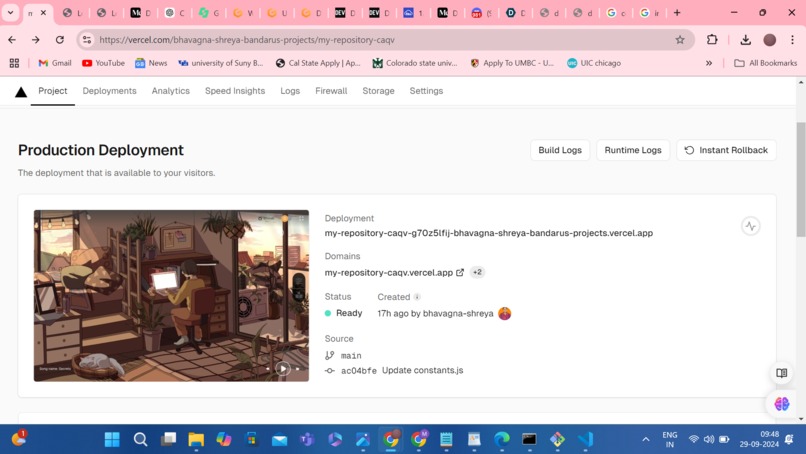
Task: Open the Storage tab
Action: [x=378, y=91]
